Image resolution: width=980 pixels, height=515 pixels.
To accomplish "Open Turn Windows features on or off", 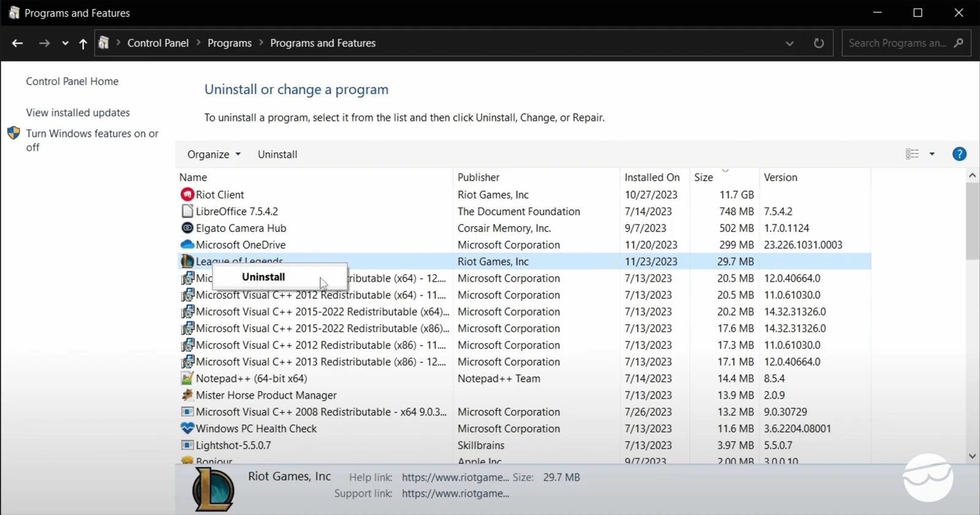I will pos(92,140).
